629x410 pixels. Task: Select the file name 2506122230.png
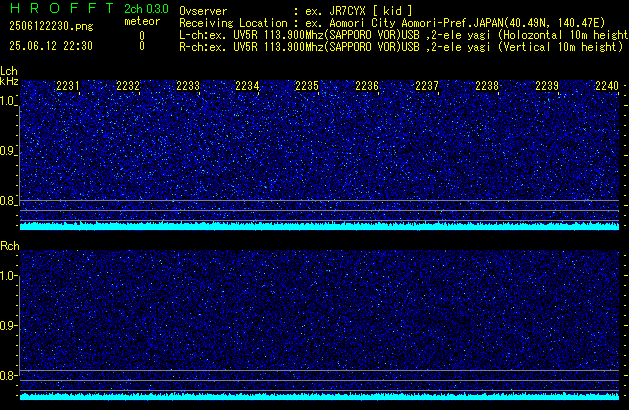[51, 26]
